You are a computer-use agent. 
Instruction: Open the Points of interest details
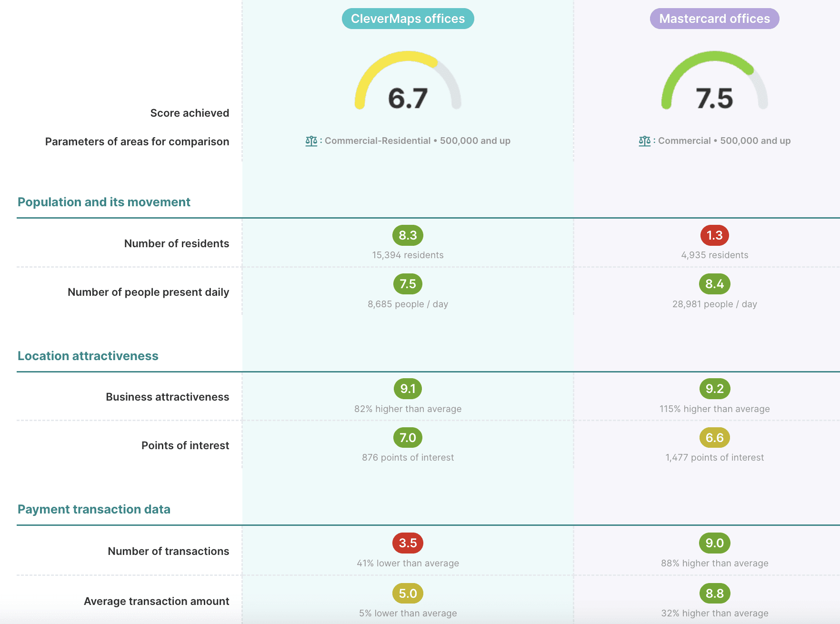[185, 445]
